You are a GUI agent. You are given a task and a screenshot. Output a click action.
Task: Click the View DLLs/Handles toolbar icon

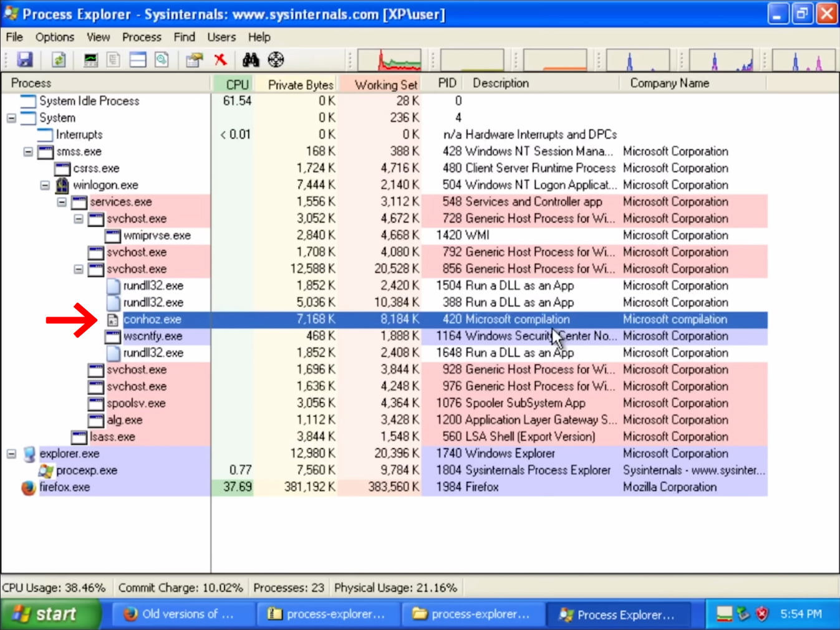coord(162,60)
